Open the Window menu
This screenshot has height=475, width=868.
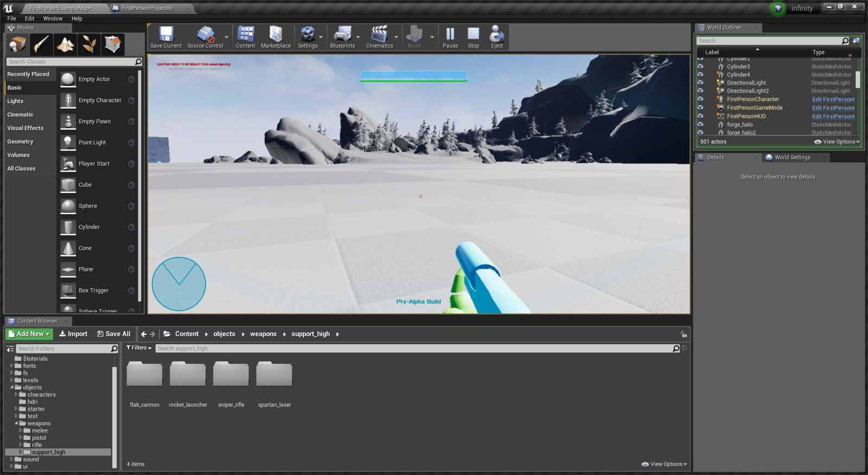tap(53, 18)
